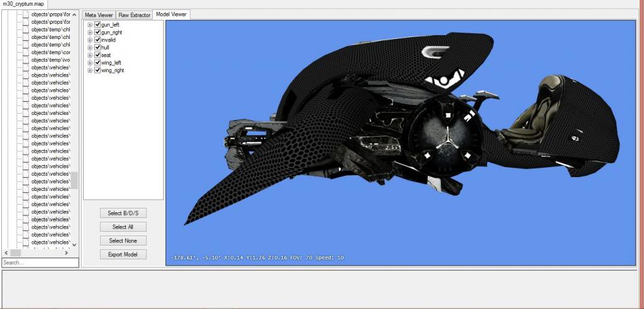Focus the Search input field
This screenshot has width=644, height=309.
40,263
